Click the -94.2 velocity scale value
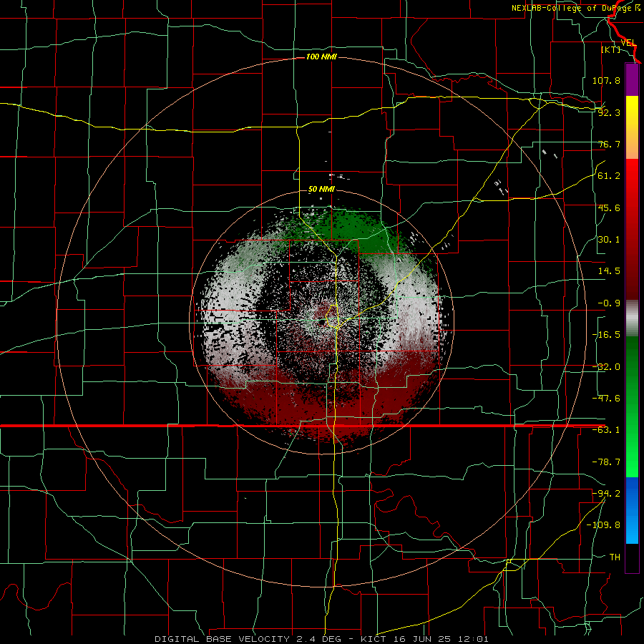The height and width of the screenshot is (644, 644). tap(606, 494)
